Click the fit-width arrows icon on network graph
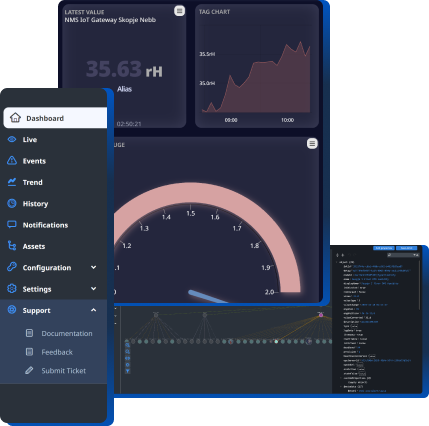Viewport: 429px width, 426px height. point(127,358)
